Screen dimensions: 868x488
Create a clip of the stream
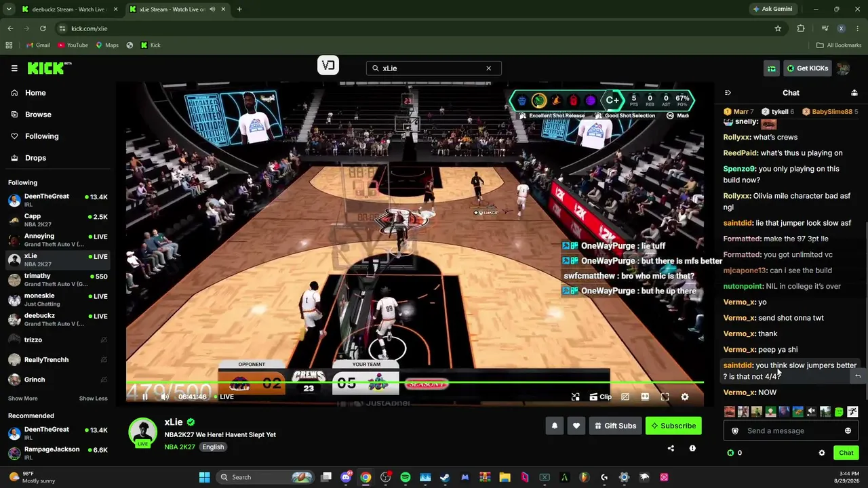601,396
